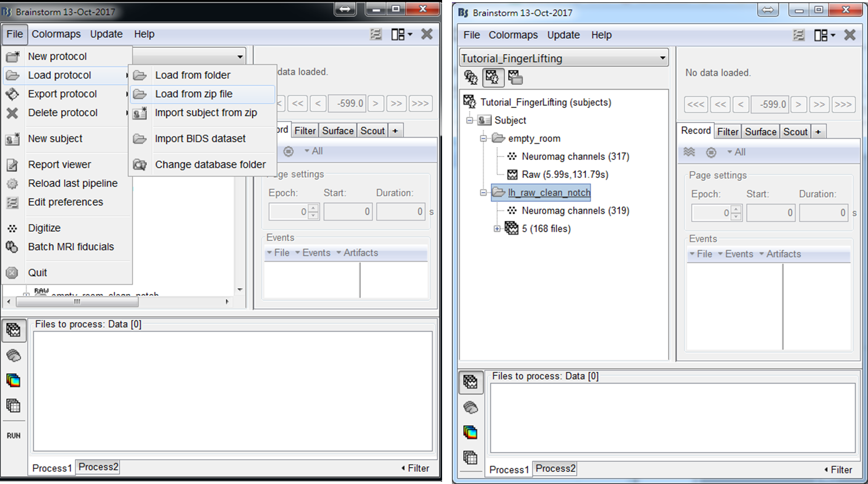868x484 pixels.
Task: Open Events dropdown in right window Events panel
Action: pyautogui.click(x=735, y=254)
